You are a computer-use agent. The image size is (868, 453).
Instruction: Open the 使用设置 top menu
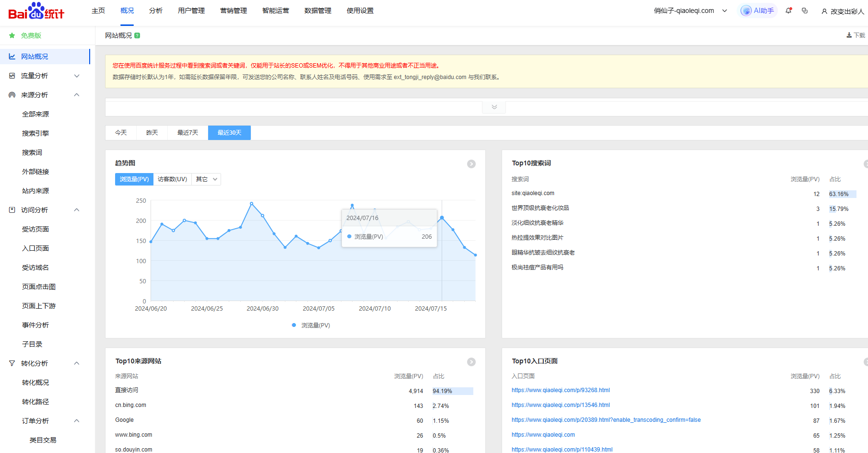tap(360, 11)
